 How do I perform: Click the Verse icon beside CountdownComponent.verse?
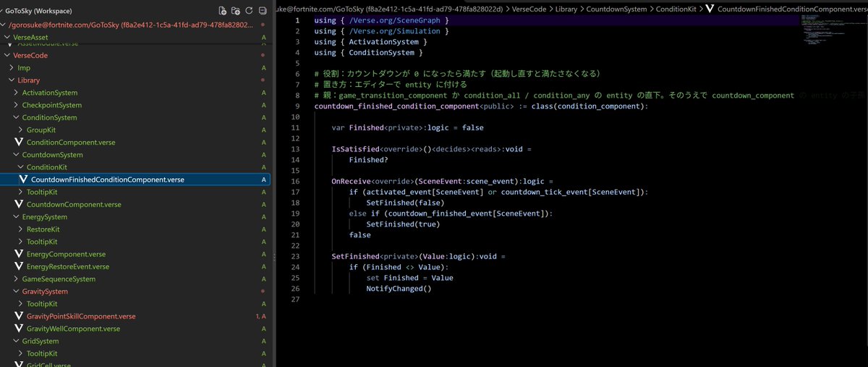coord(19,204)
